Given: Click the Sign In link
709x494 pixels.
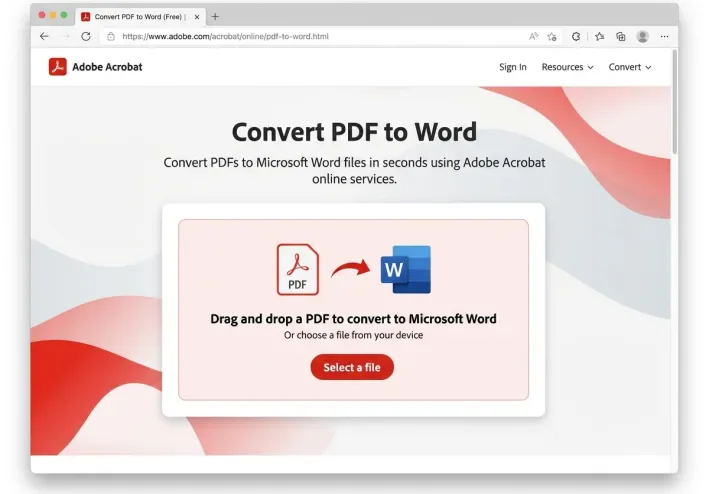Looking at the screenshot, I should tap(513, 67).
